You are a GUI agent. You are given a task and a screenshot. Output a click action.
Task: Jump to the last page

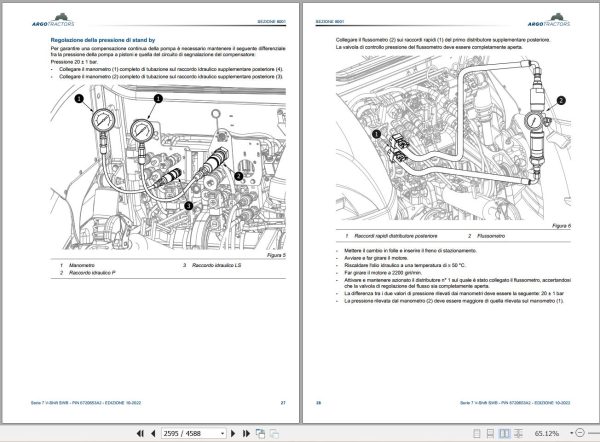pos(246,434)
